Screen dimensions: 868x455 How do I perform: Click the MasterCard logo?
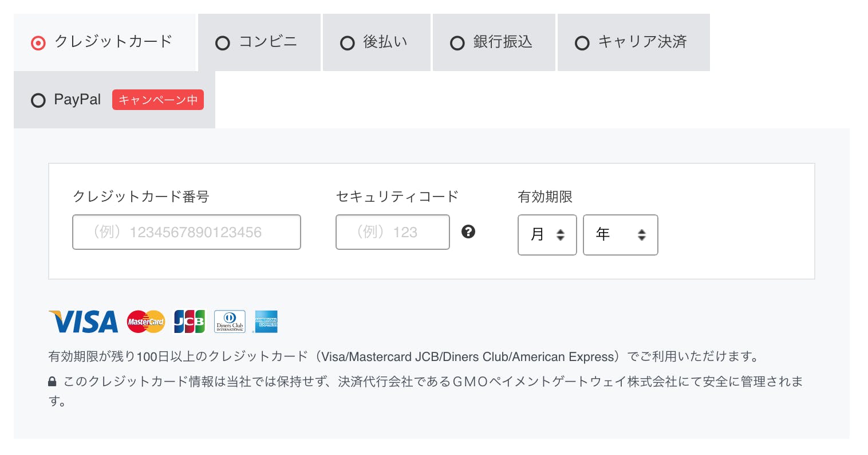pyautogui.click(x=145, y=321)
